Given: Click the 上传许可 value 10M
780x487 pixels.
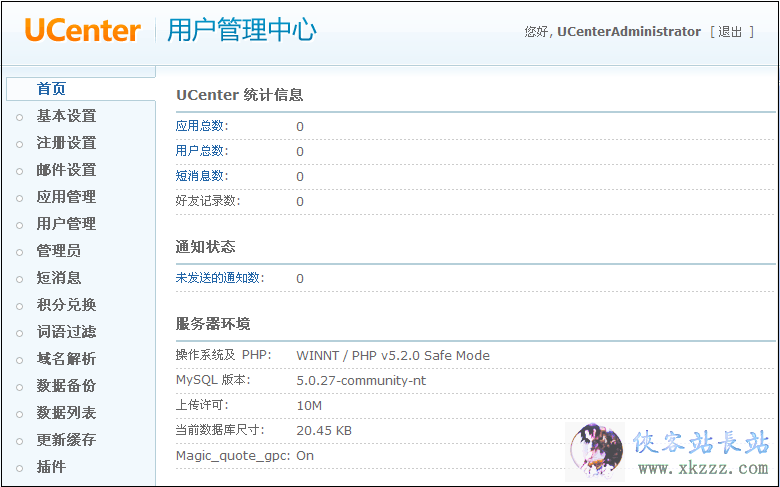Looking at the screenshot, I should (309, 405).
